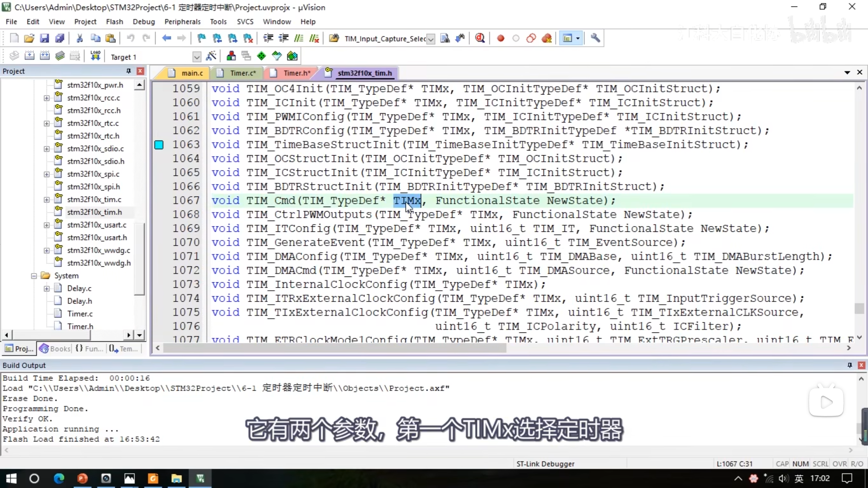The image size is (868, 488).
Task: Open Timer.h in the project tree
Action: pyautogui.click(x=80, y=326)
